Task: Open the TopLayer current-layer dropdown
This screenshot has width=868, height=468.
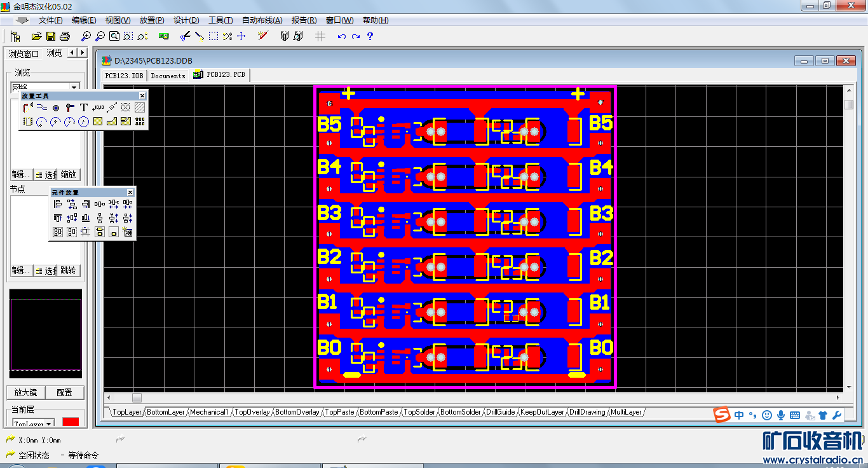Action: (x=49, y=423)
